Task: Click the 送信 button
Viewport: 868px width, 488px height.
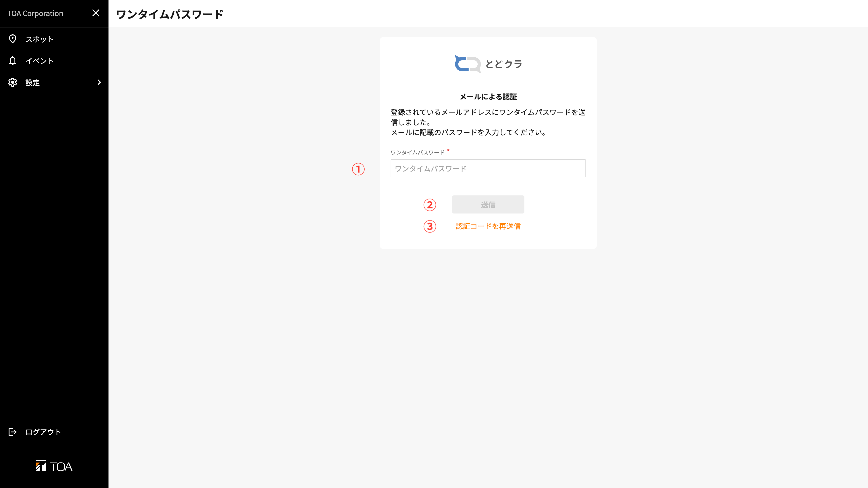Action: coord(488,204)
